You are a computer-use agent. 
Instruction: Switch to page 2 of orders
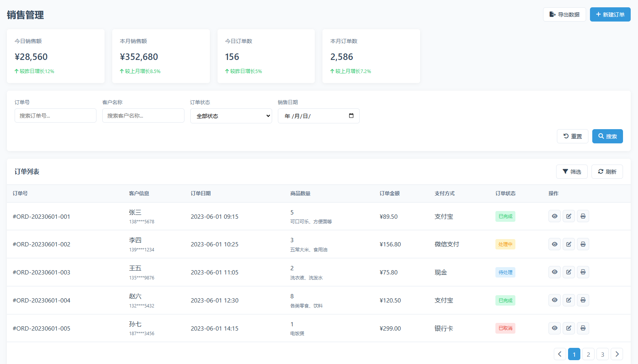click(588, 354)
